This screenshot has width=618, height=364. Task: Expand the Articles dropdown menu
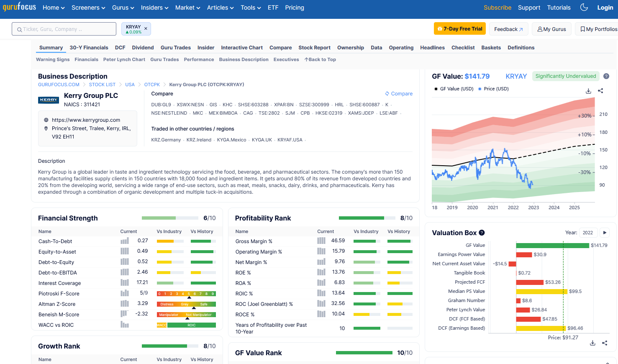click(220, 8)
